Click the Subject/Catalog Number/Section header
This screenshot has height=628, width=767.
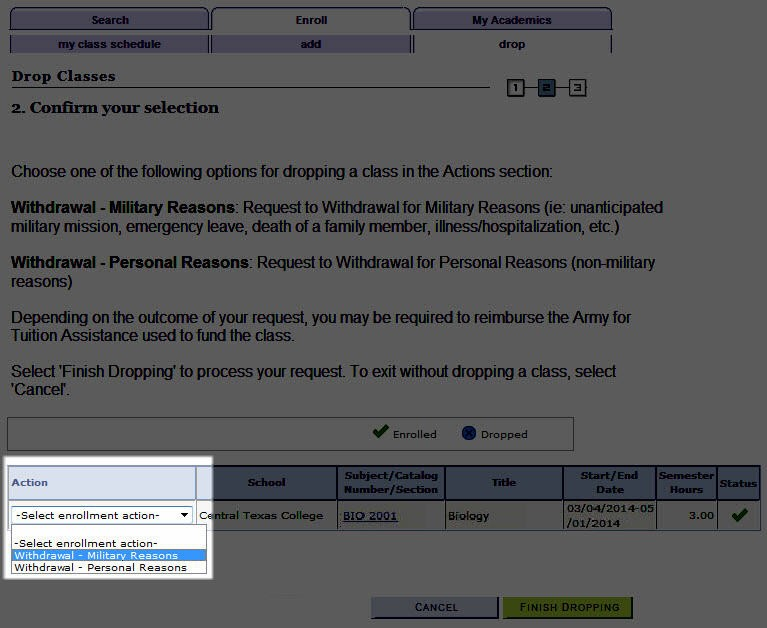[x=391, y=483]
